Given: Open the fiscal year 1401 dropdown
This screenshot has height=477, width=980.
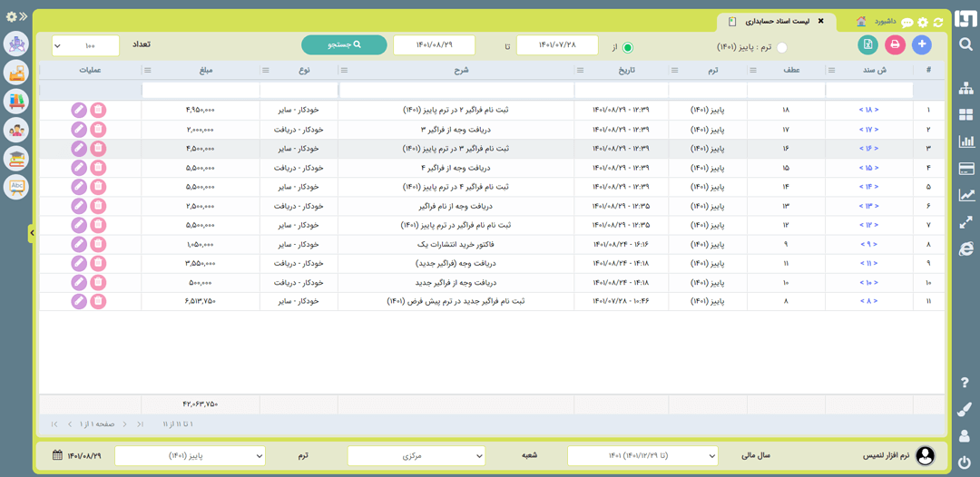Looking at the screenshot, I should [643, 456].
